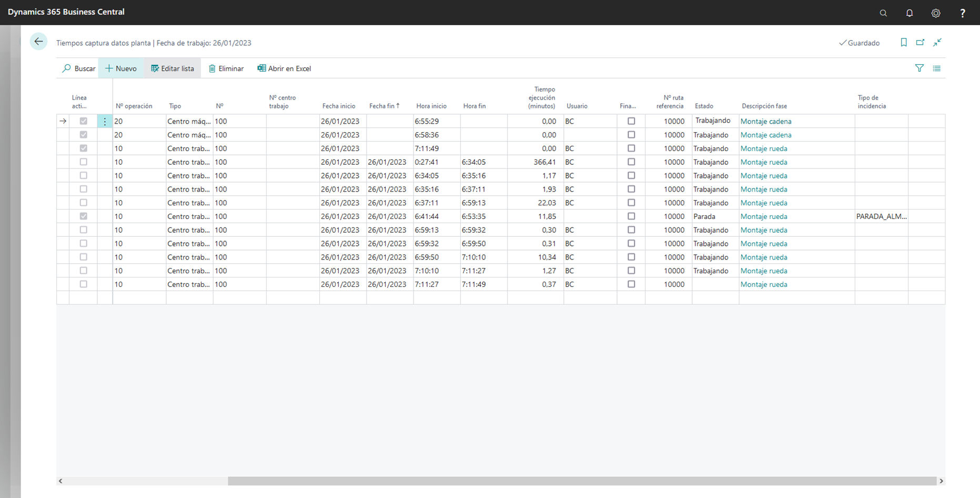Toggle Finalizado checkbox in the 0,37 row
Screen dimensions: 980x498
pos(631,284)
